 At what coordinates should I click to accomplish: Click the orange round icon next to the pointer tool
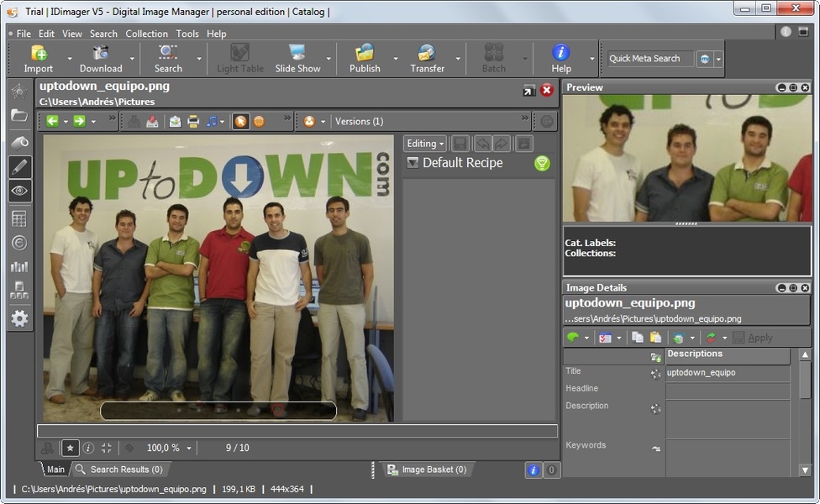(259, 122)
